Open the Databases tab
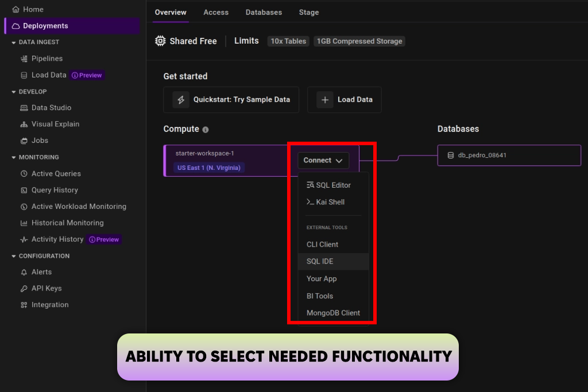The image size is (588, 392). pos(264,13)
